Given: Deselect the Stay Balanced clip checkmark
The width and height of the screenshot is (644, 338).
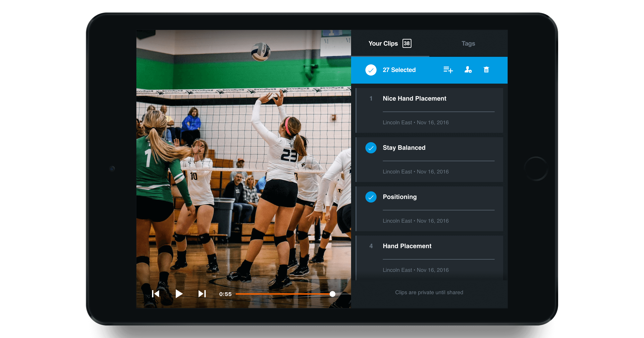Looking at the screenshot, I should tap(371, 148).
